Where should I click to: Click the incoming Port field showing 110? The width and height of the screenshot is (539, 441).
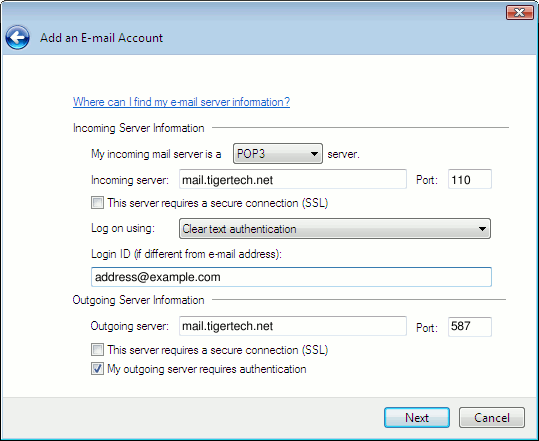coord(470,179)
